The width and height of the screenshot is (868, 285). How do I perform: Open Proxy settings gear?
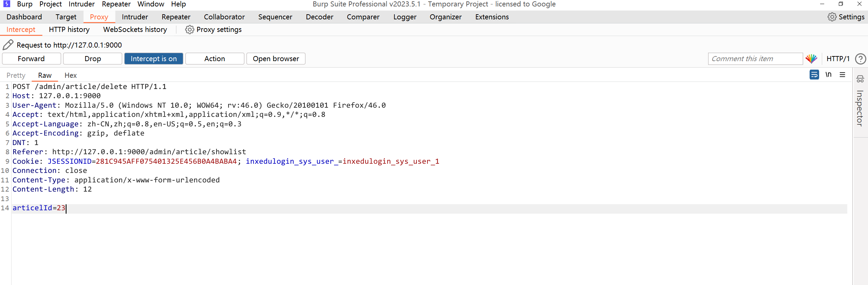coord(190,30)
